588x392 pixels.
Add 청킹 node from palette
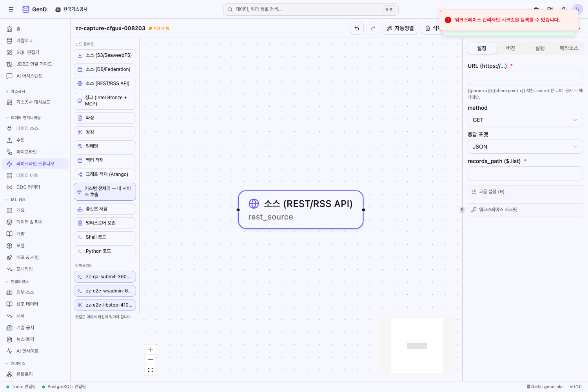[x=105, y=132]
